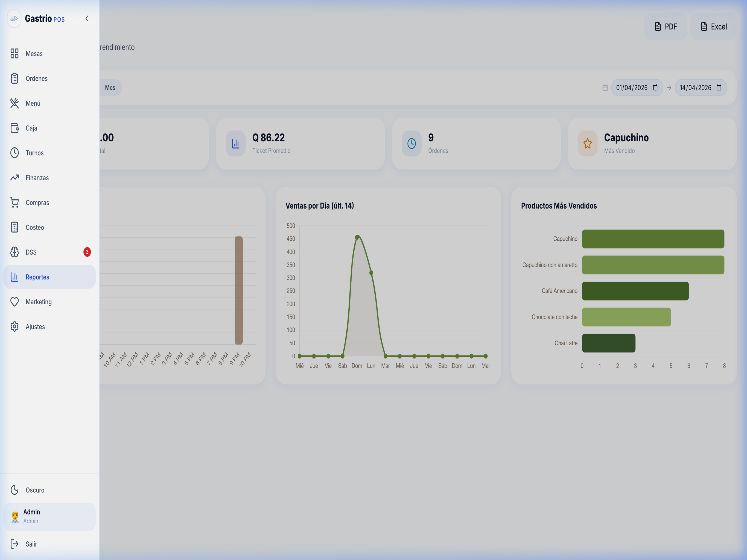Open the Órdenes section
The width and height of the screenshot is (747, 560).
(x=50, y=78)
